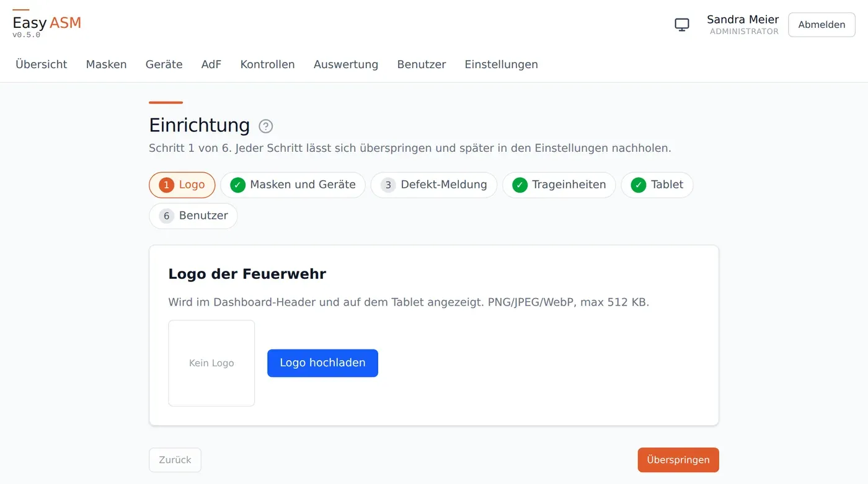Open the help question mark next to Einrichtung
The width and height of the screenshot is (868, 484).
pyautogui.click(x=265, y=126)
